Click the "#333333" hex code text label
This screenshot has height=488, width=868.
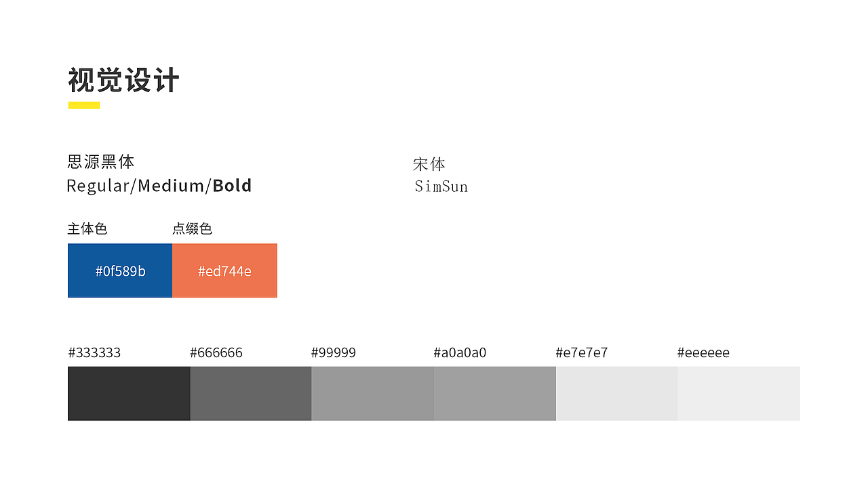pos(94,353)
